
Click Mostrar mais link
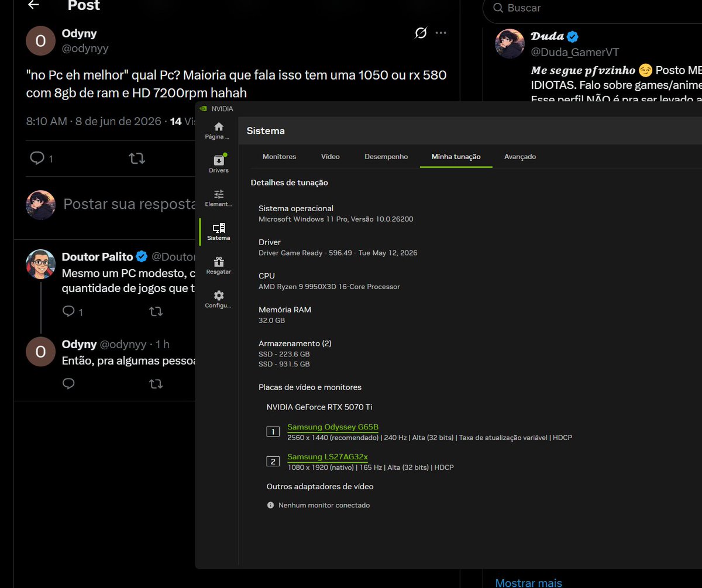[528, 582]
